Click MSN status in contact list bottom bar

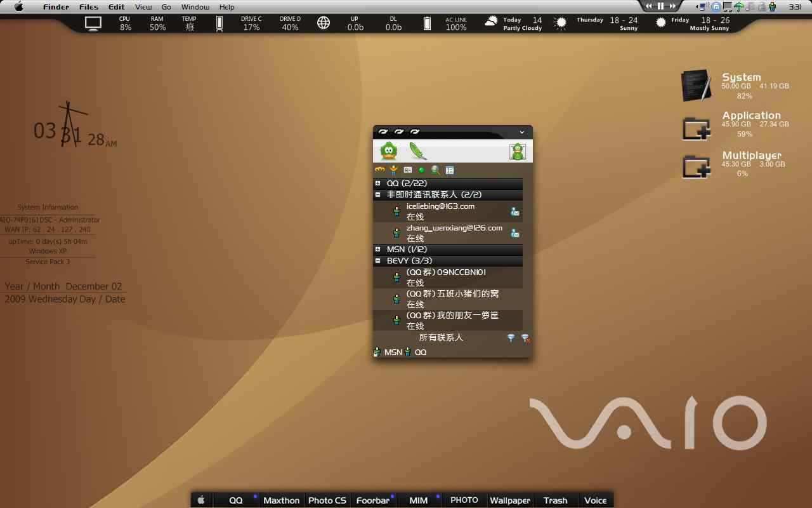click(x=388, y=352)
